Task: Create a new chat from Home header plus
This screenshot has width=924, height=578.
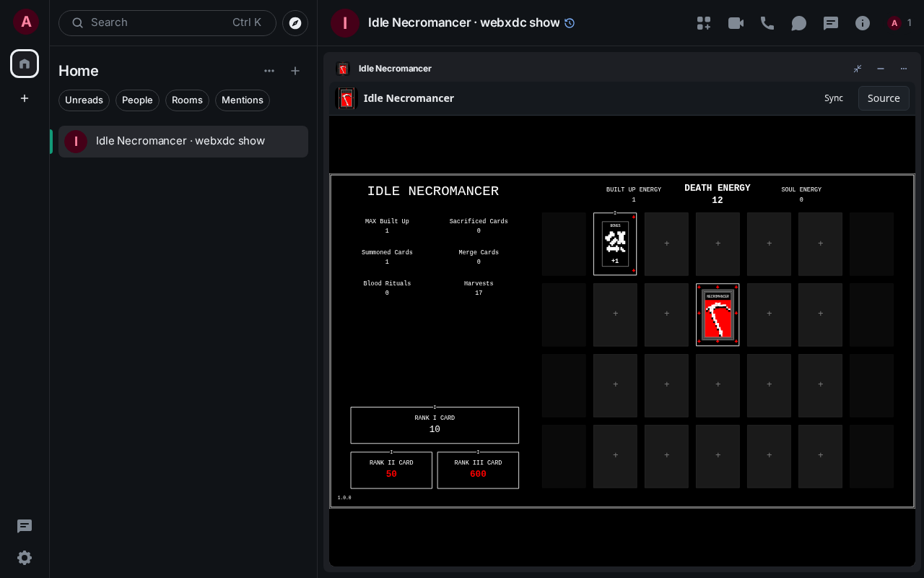Action: [x=295, y=71]
